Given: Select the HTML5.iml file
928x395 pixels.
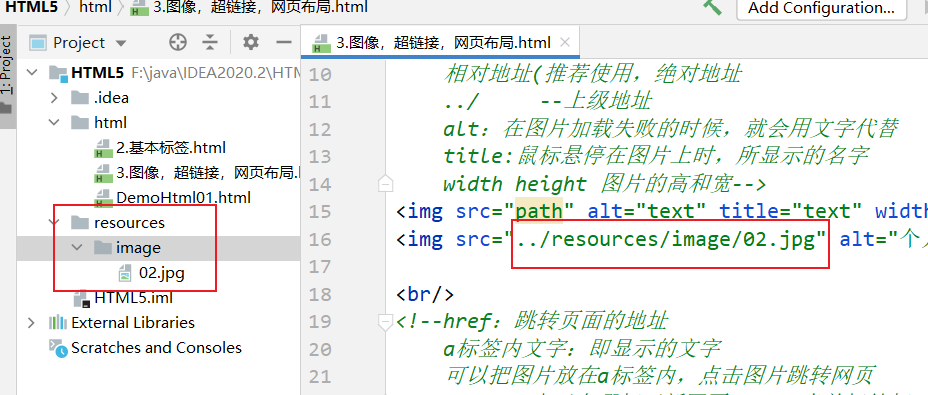Looking at the screenshot, I should coord(133,298).
